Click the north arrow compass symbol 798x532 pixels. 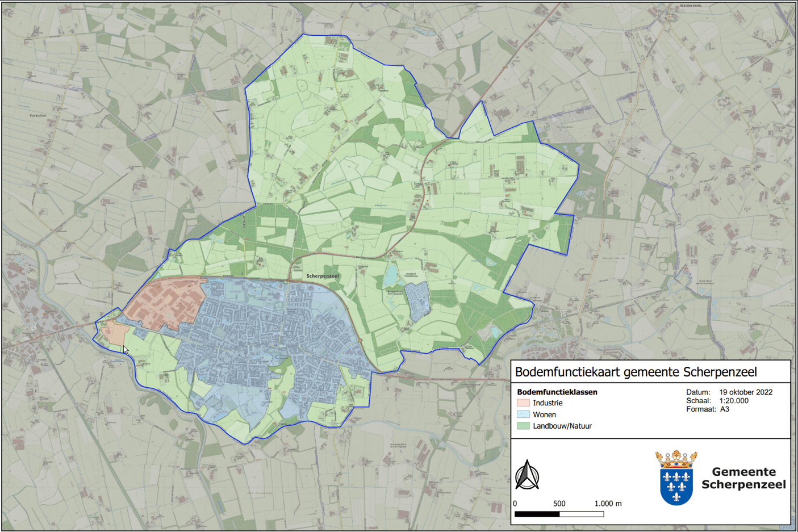527,475
